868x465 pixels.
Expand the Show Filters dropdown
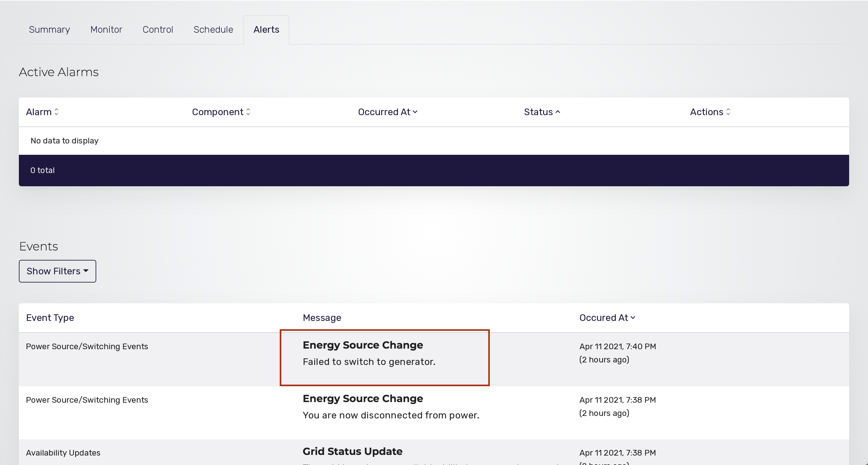click(58, 271)
